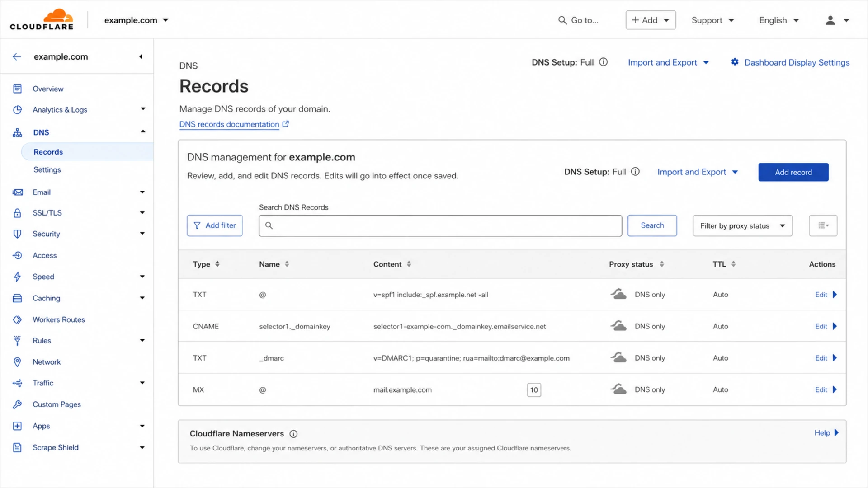Click the Cloudflare logo
This screenshot has width=868, height=488.
click(x=42, y=20)
